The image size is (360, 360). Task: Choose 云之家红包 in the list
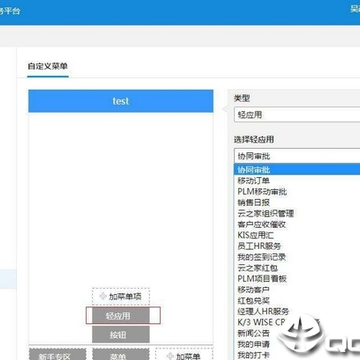click(258, 268)
